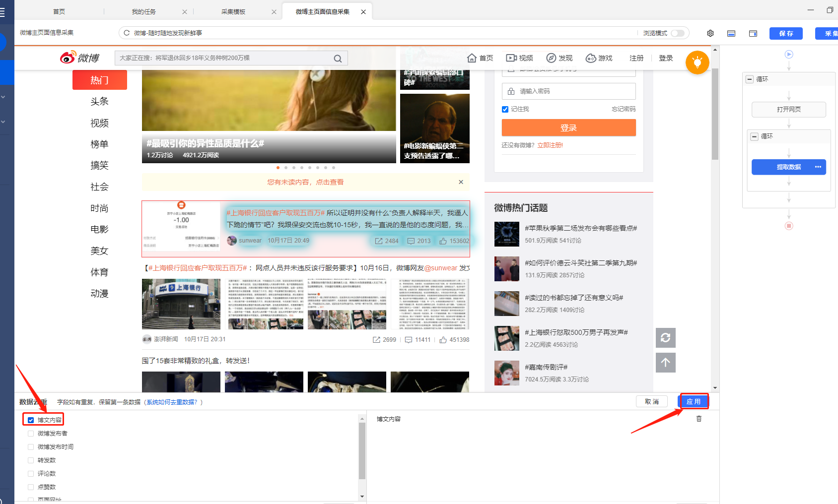Click the 保存 button

pos(786,33)
